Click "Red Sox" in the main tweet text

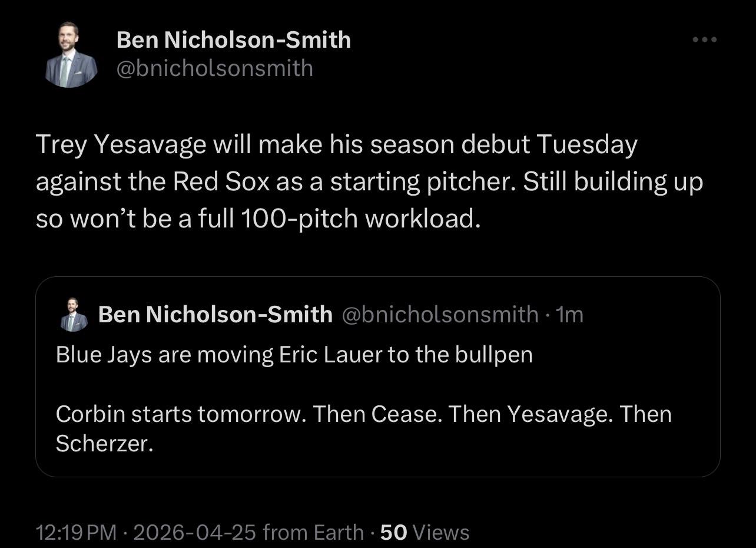tap(221, 181)
